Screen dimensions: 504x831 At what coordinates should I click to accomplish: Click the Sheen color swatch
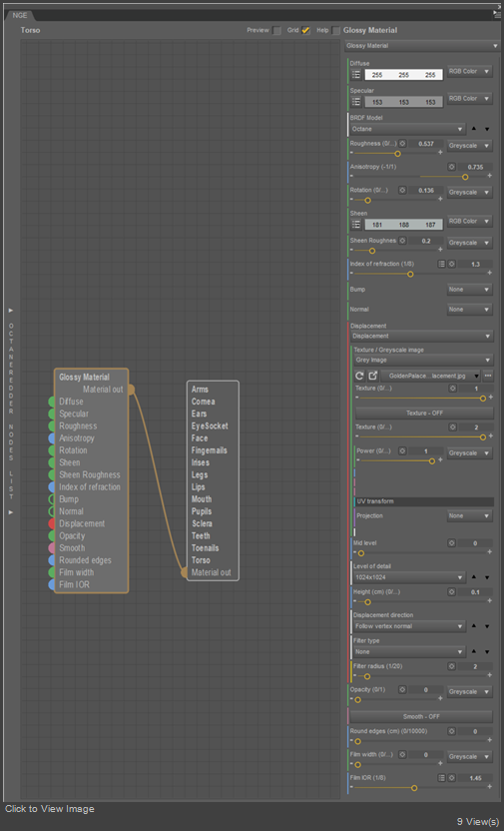click(404, 225)
